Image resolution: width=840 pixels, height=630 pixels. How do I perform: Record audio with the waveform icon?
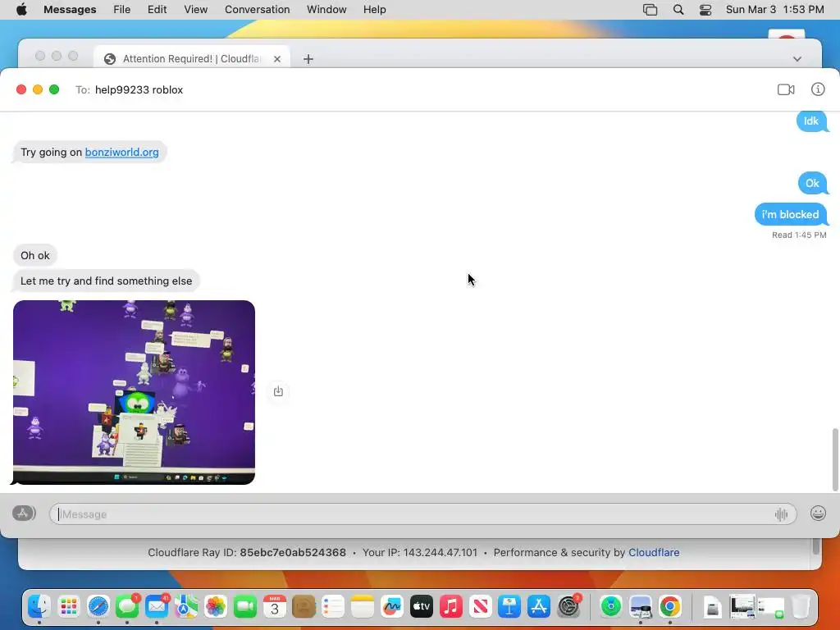point(781,514)
